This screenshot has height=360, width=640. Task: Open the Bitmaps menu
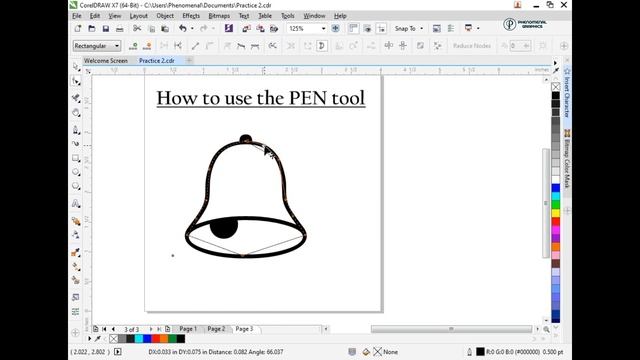click(x=219, y=16)
